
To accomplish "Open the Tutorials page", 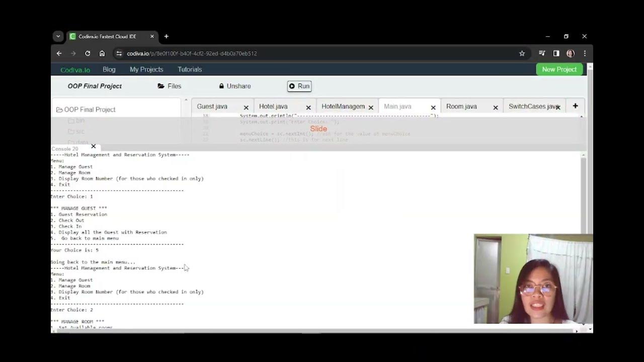I will point(190,69).
